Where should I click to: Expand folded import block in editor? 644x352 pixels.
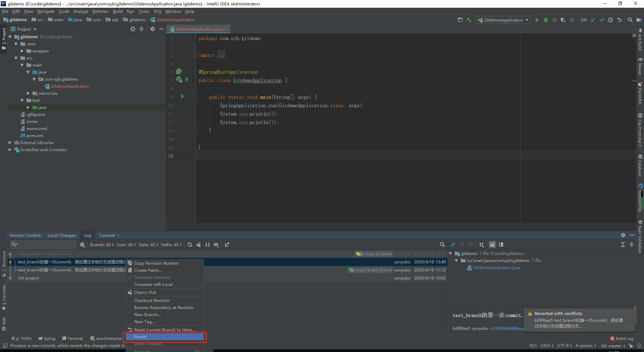coord(196,55)
